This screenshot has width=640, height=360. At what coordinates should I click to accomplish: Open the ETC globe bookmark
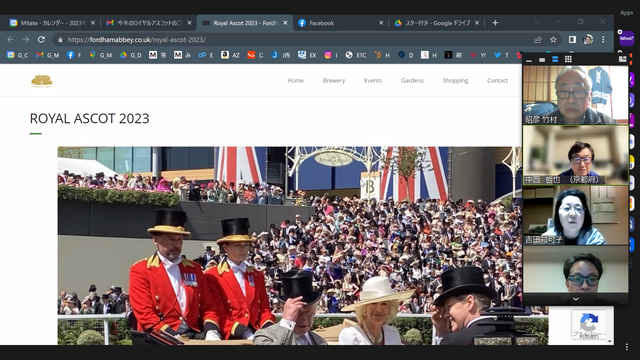click(356, 55)
